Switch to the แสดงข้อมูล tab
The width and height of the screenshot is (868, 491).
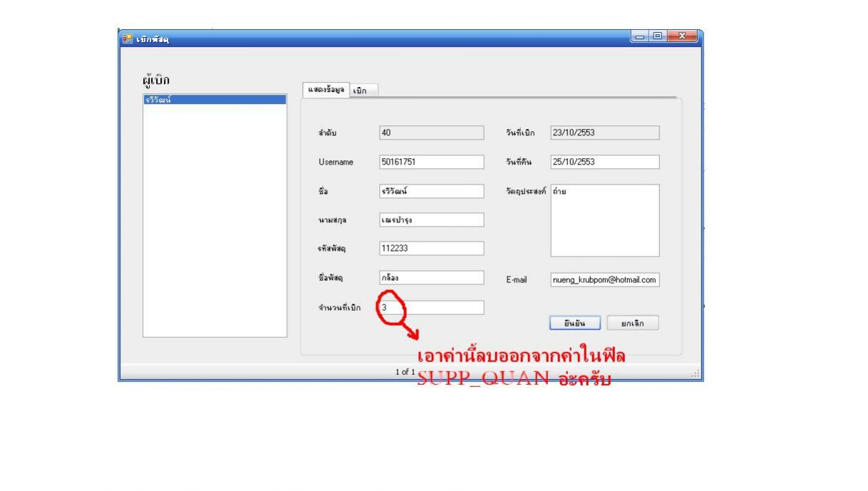326,90
